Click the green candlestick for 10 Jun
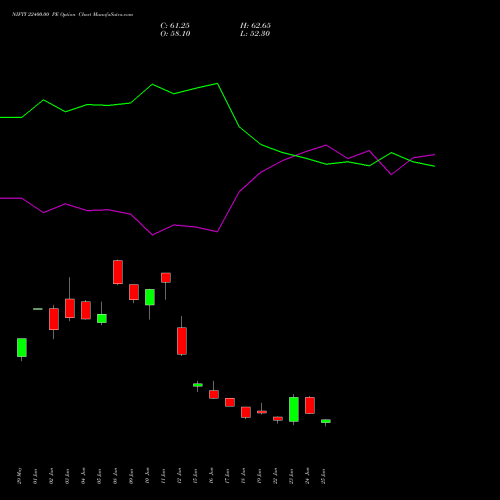Image resolution: width=500 pixels, height=500 pixels. click(x=150, y=297)
